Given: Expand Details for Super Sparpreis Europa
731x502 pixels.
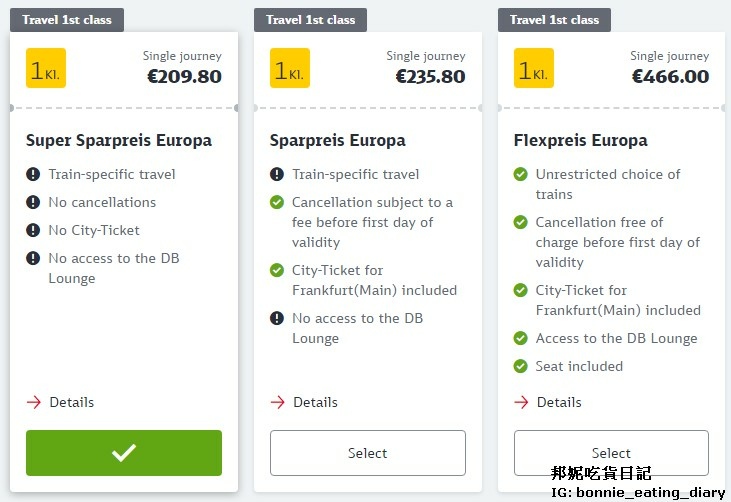Looking at the screenshot, I should (60, 402).
